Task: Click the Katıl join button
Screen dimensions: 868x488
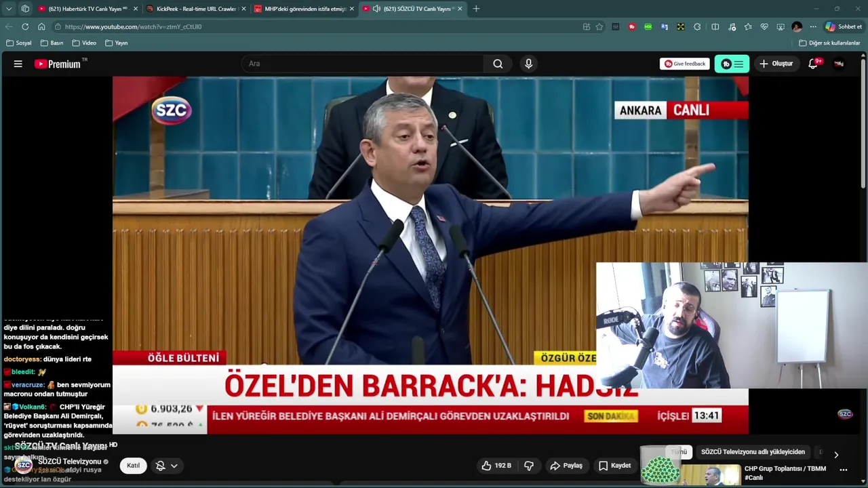Action: 133,466
